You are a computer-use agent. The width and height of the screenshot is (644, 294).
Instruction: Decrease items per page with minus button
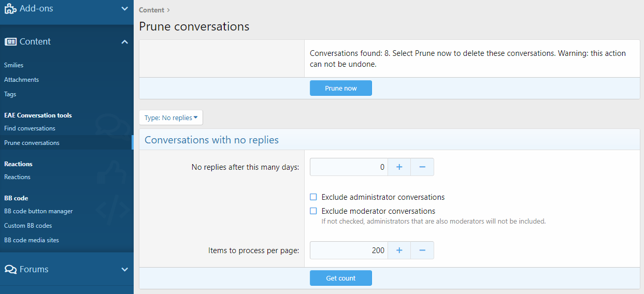coord(422,251)
